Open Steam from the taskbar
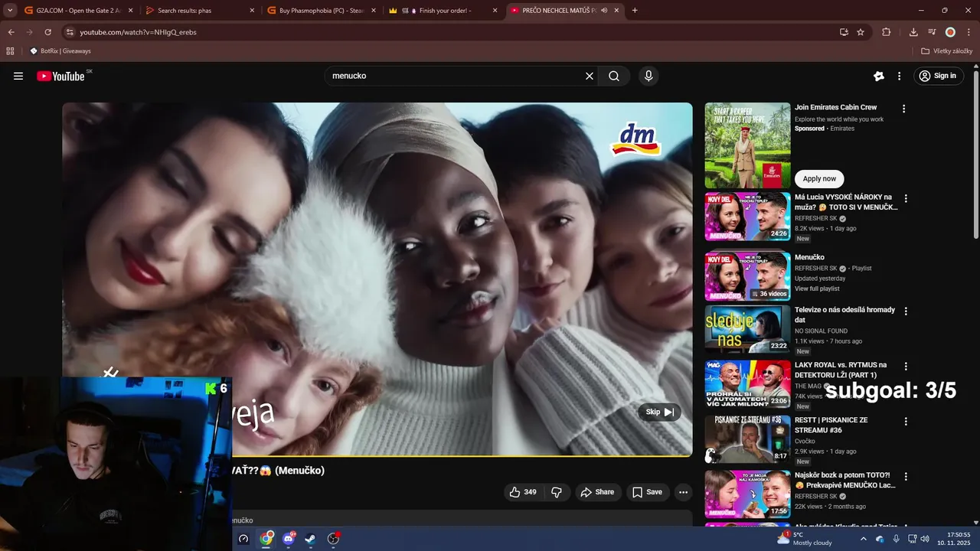 coord(311,539)
